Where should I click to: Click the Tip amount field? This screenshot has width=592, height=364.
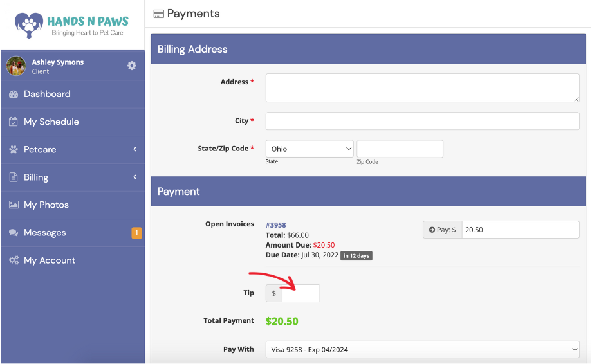click(301, 293)
